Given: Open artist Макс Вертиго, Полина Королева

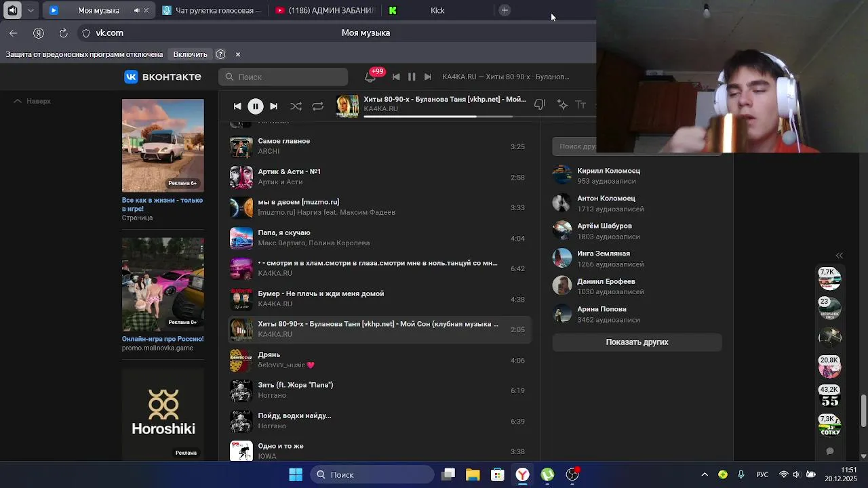Looking at the screenshot, I should tap(314, 243).
